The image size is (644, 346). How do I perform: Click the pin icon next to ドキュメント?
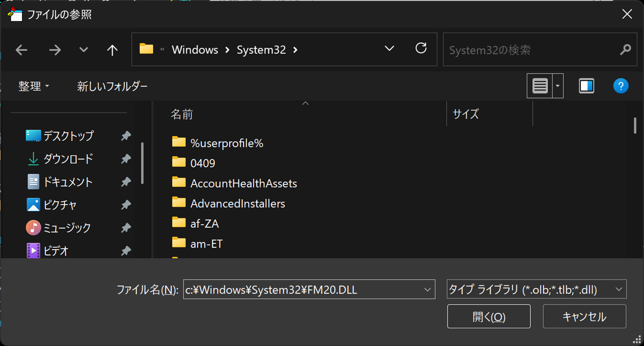click(x=126, y=182)
